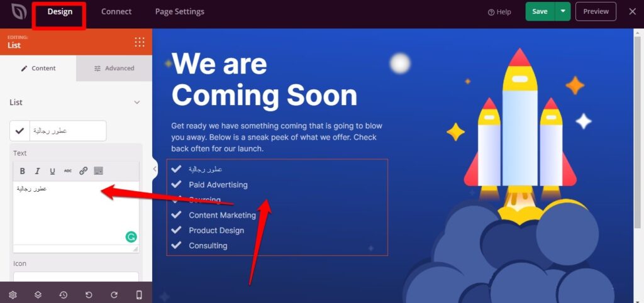
Task: Apply strikethrough formatting
Action: (x=68, y=171)
